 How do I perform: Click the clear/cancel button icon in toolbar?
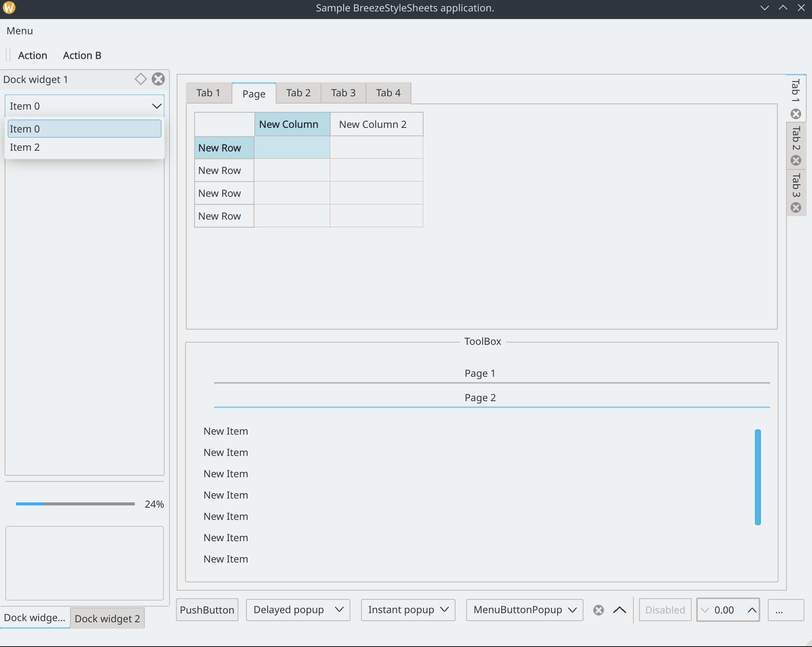599,609
